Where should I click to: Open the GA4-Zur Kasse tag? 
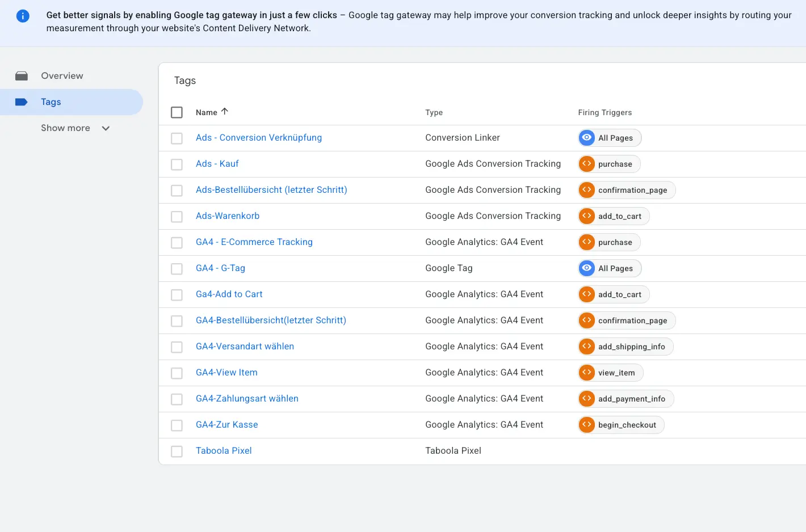[x=227, y=425]
